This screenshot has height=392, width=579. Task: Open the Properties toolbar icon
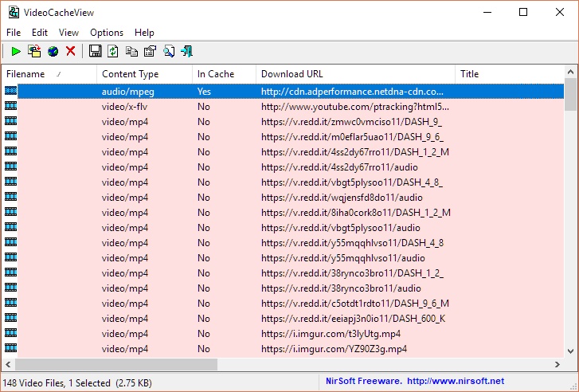pyautogui.click(x=150, y=51)
